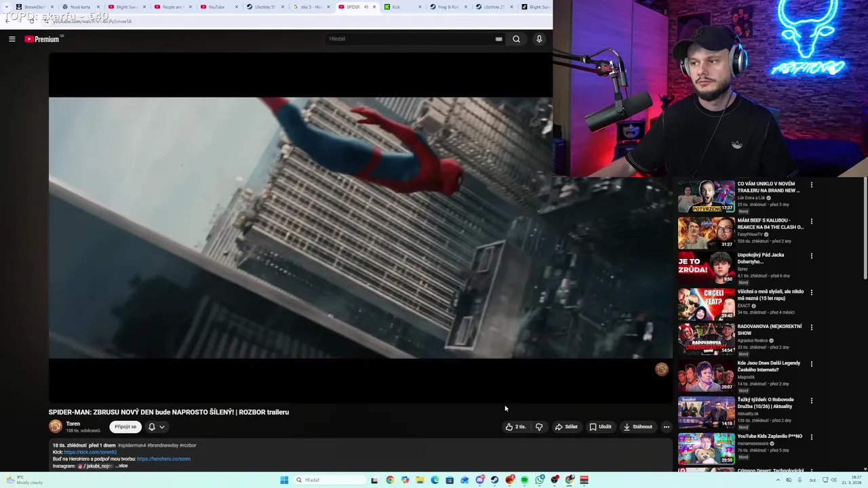Viewport: 868px width, 488px height.
Task: Share the video via Sdílet
Action: tap(566, 427)
